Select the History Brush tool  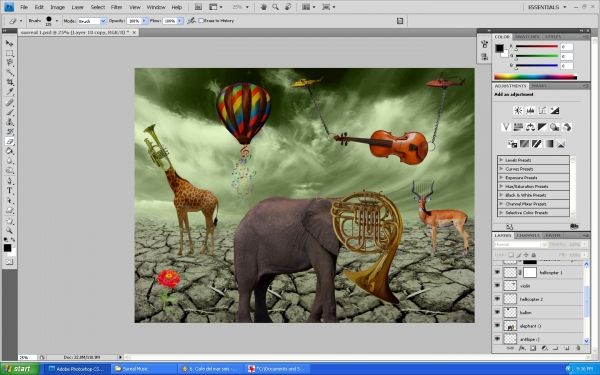pyautogui.click(x=9, y=131)
